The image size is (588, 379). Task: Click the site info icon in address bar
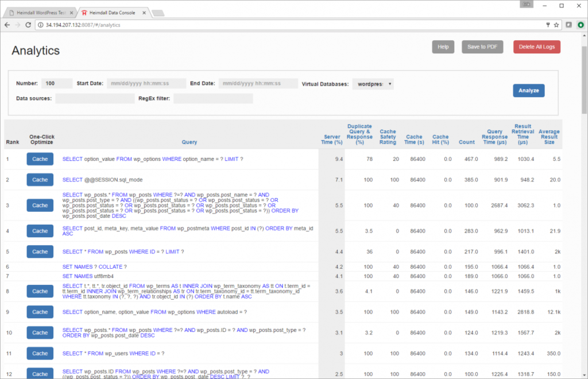tap(41, 25)
